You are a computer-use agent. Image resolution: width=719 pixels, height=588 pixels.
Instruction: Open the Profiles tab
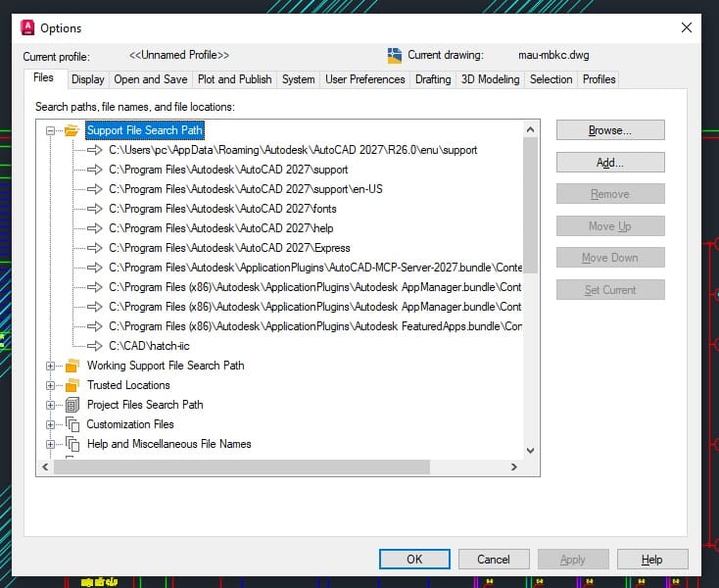pyautogui.click(x=599, y=79)
